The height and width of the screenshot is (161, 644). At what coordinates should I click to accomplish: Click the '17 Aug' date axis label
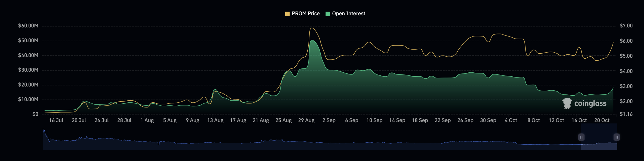click(x=238, y=120)
